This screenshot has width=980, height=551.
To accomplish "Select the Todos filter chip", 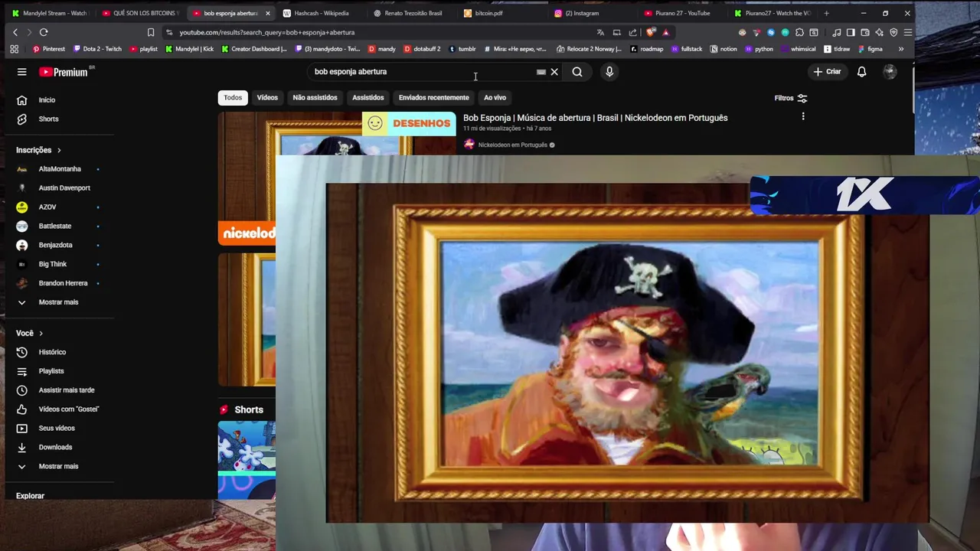I will pyautogui.click(x=233, y=98).
